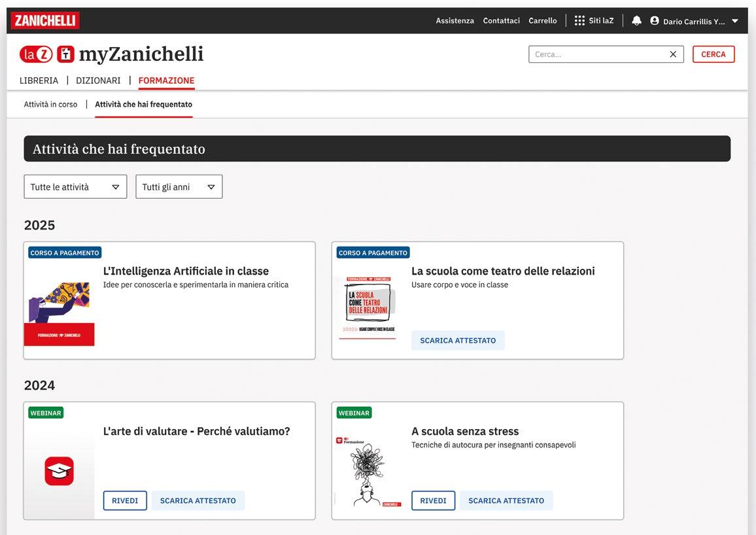Open the Assistenza link
Image resolution: width=756 pixels, height=535 pixels.
(455, 21)
